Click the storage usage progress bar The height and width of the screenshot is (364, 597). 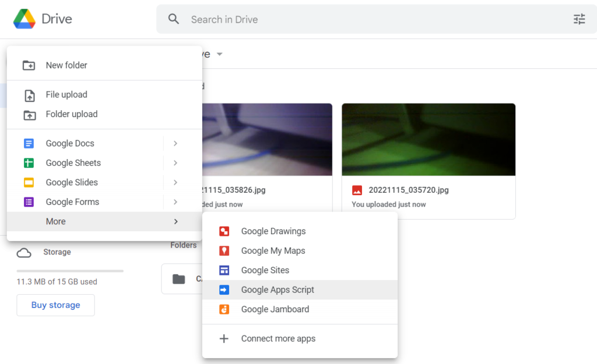(70, 271)
